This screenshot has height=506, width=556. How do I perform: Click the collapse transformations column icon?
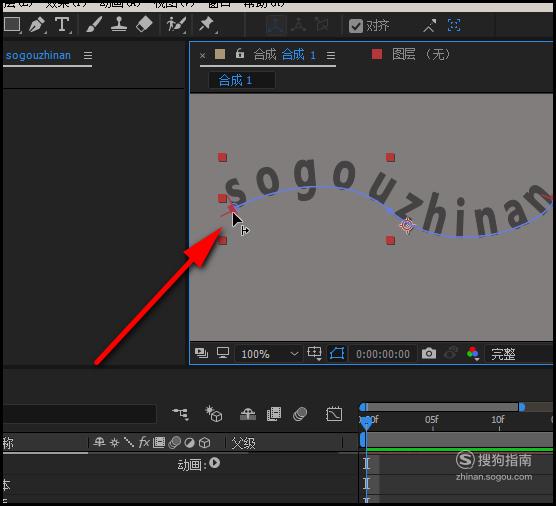tap(115, 443)
